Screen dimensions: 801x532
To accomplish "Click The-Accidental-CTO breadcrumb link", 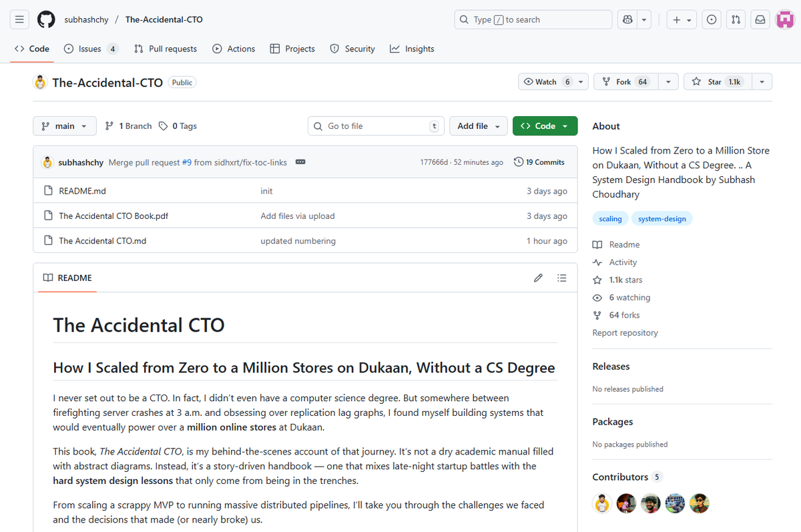I will click(164, 20).
